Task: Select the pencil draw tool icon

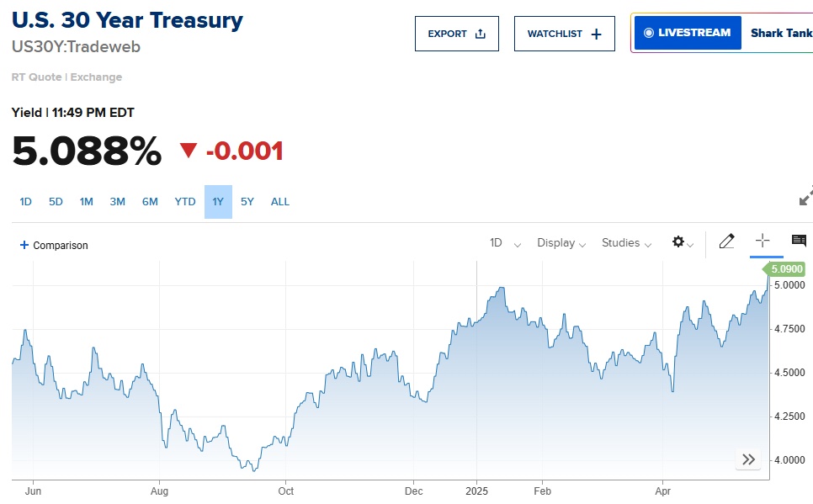Action: (726, 241)
